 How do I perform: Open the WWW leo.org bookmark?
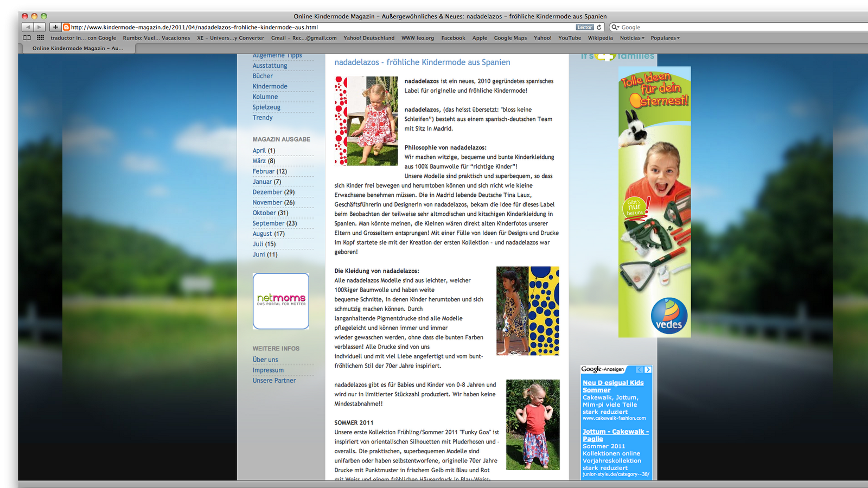click(418, 38)
